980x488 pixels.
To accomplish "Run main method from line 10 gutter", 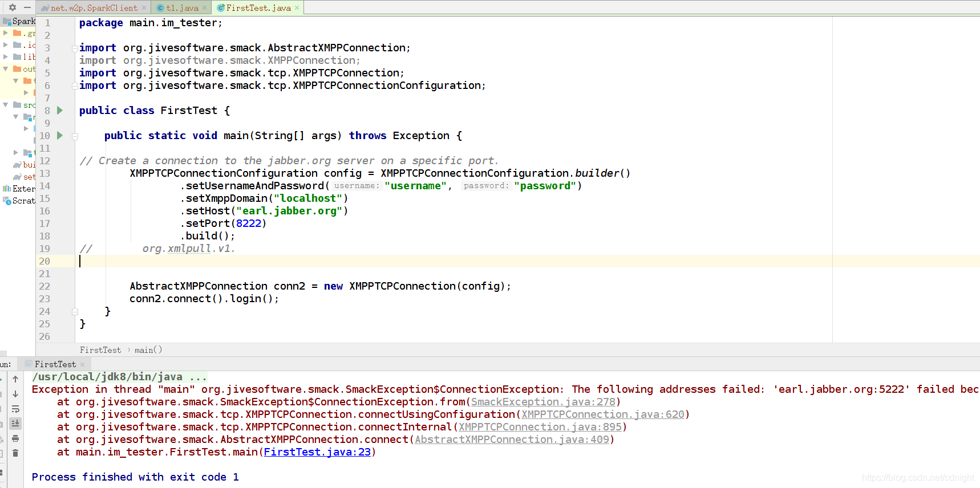I will click(60, 136).
